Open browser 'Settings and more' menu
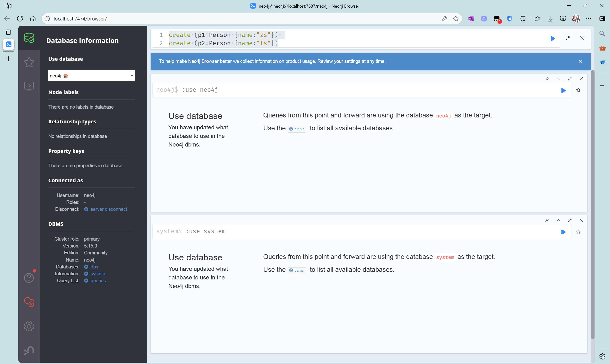The width and height of the screenshot is (610, 364). pos(589,19)
